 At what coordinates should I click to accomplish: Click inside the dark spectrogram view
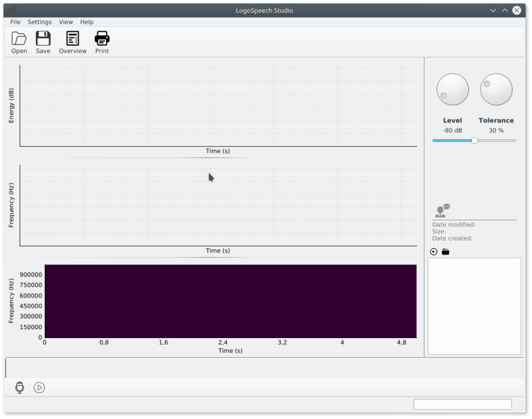pyautogui.click(x=230, y=301)
